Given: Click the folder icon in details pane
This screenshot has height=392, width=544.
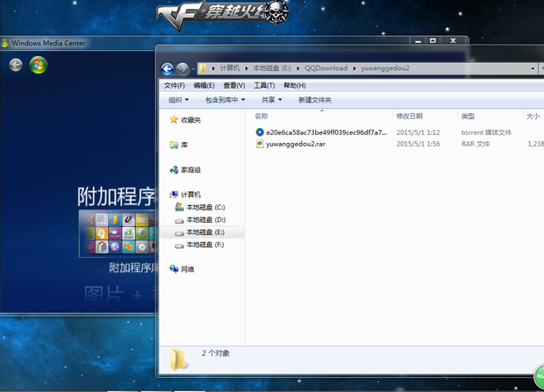Looking at the screenshot, I should click(x=178, y=360).
